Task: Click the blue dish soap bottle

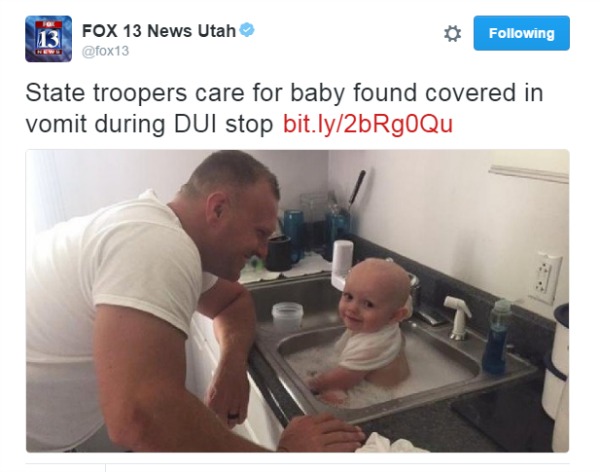Action: click(496, 337)
